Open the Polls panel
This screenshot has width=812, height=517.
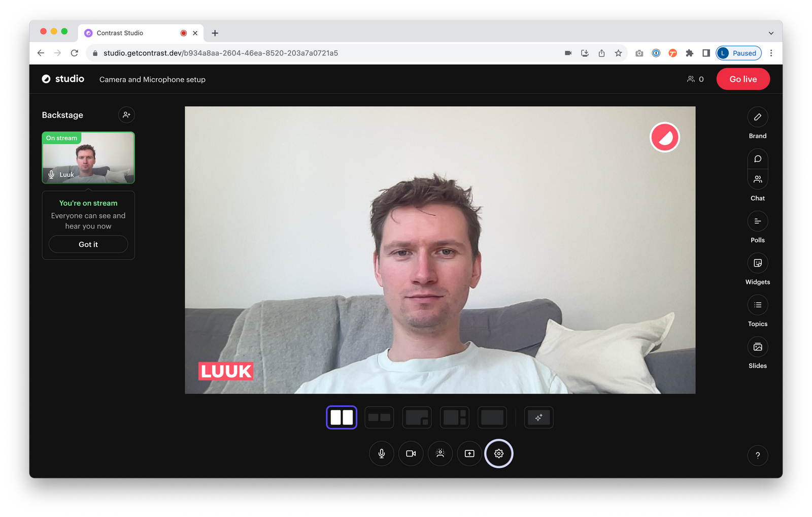pyautogui.click(x=757, y=221)
